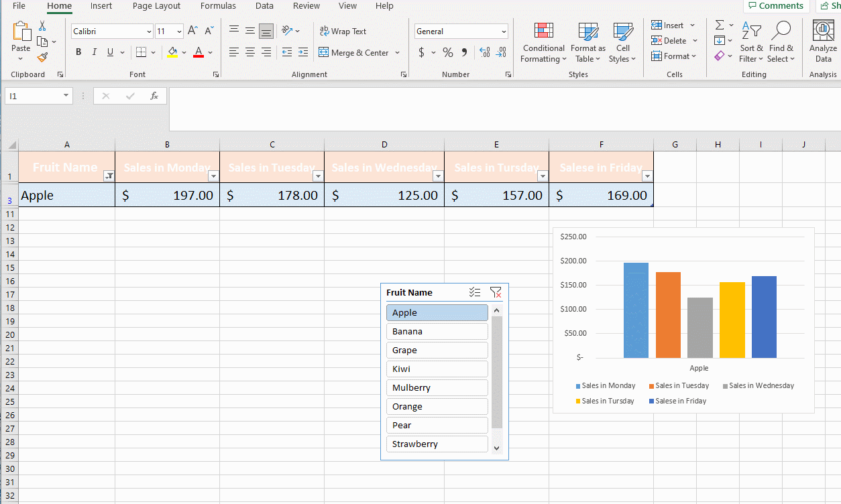Click Insert Function fx icon
This screenshot has height=504, width=841.
(154, 96)
